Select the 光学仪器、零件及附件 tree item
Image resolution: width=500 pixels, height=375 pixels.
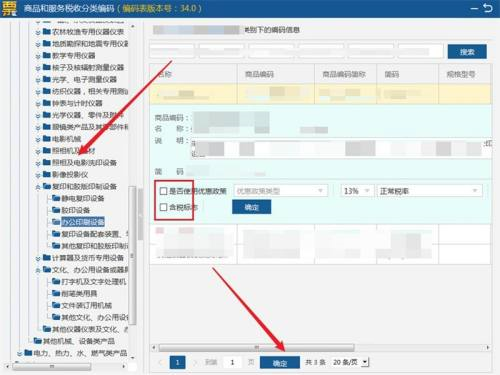[88, 115]
